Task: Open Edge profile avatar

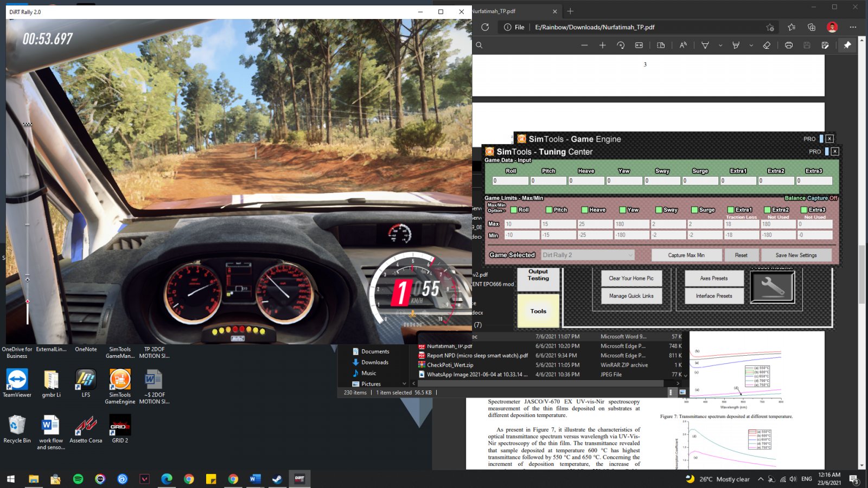Action: pos(832,27)
